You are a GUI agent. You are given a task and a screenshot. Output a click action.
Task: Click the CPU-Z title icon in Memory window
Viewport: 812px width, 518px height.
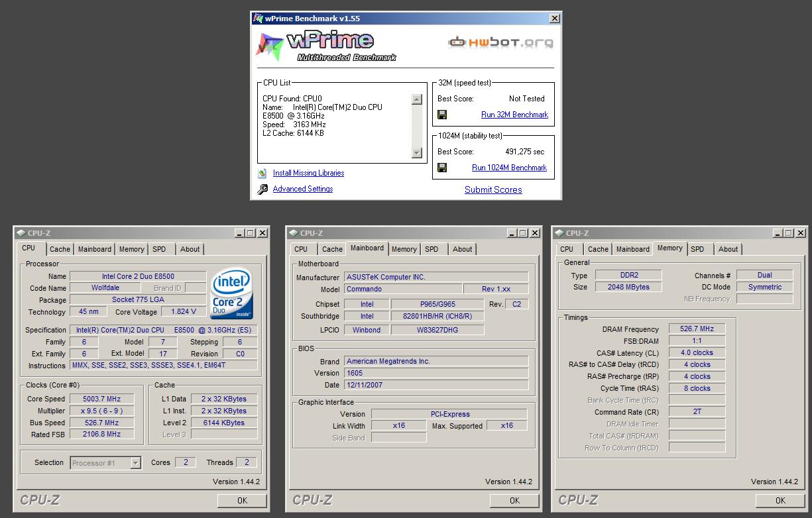[559, 233]
